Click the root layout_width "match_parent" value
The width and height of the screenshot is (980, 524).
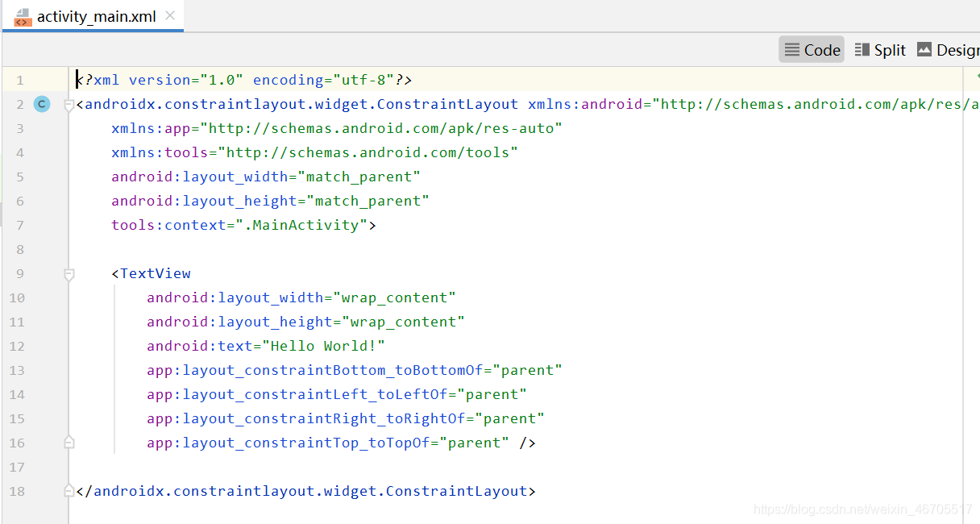[x=359, y=177]
